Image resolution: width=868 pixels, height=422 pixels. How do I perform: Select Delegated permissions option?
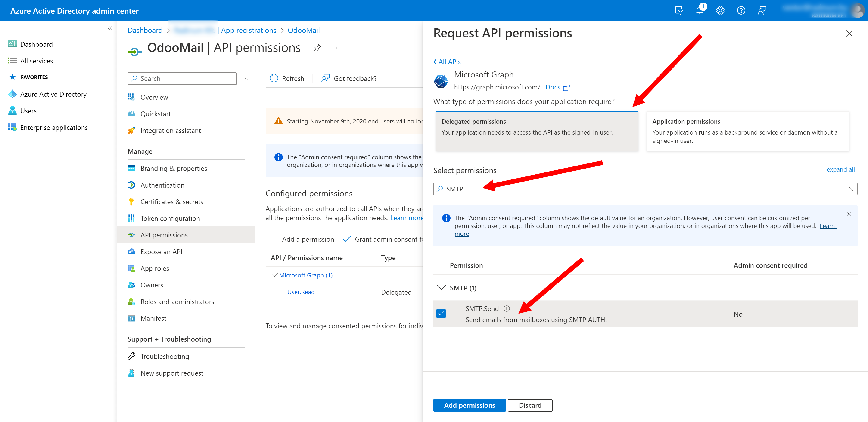coord(537,131)
